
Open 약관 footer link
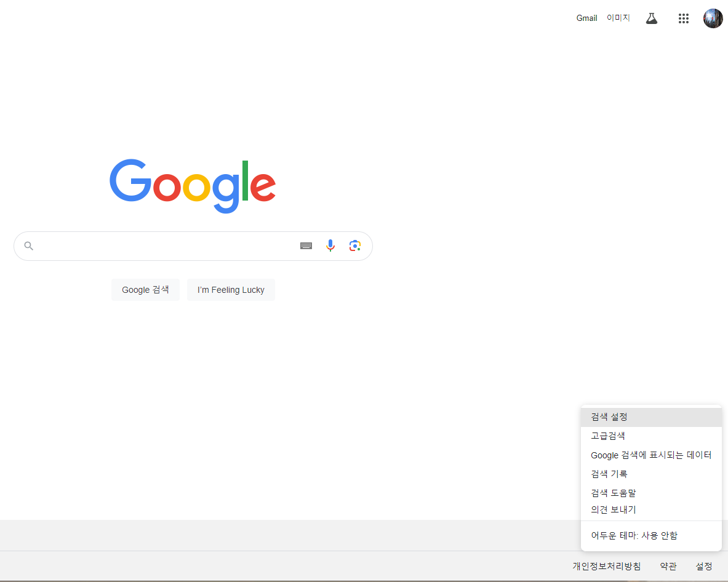pyautogui.click(x=668, y=566)
